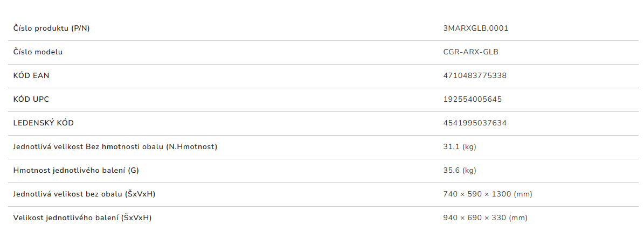This screenshot has height=239, width=644.
Task: Click 'Hmotnost jednotlivého balení (G)' label
Action: point(76,170)
